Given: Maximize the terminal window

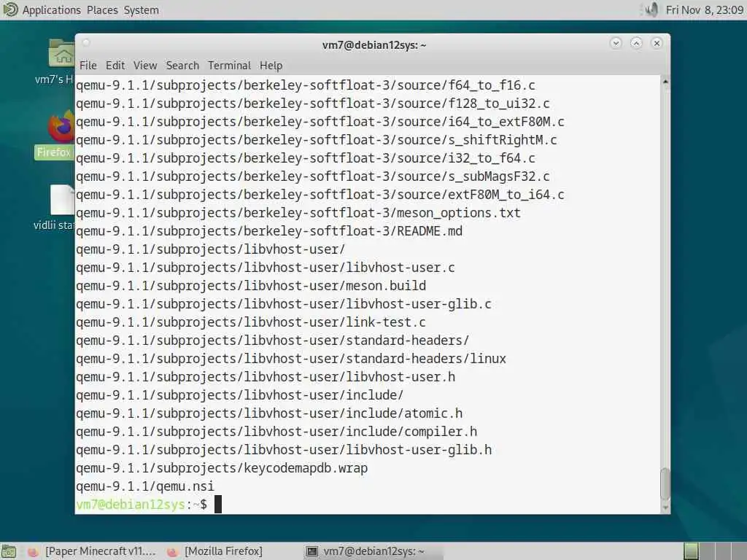Looking at the screenshot, I should click(636, 43).
